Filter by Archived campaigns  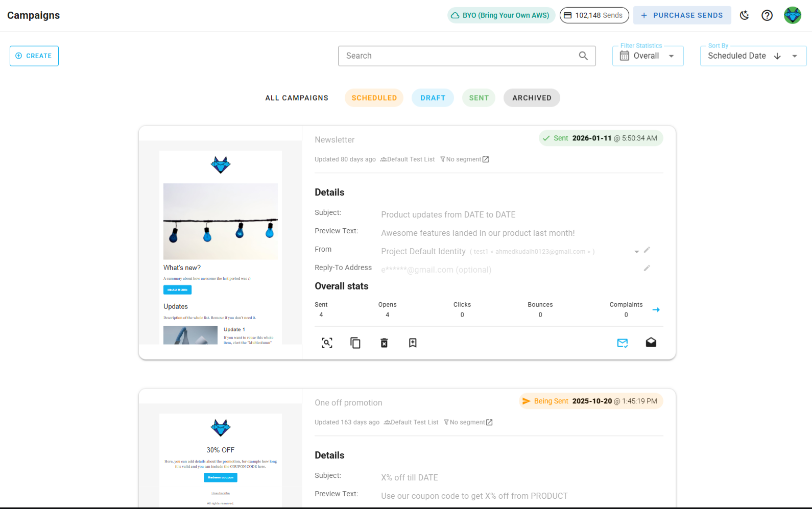click(x=532, y=98)
